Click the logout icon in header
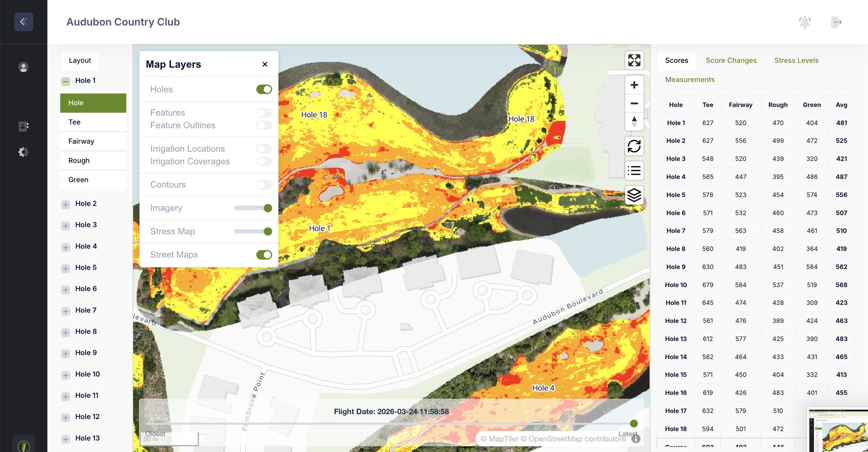This screenshot has height=452, width=868. [x=837, y=22]
